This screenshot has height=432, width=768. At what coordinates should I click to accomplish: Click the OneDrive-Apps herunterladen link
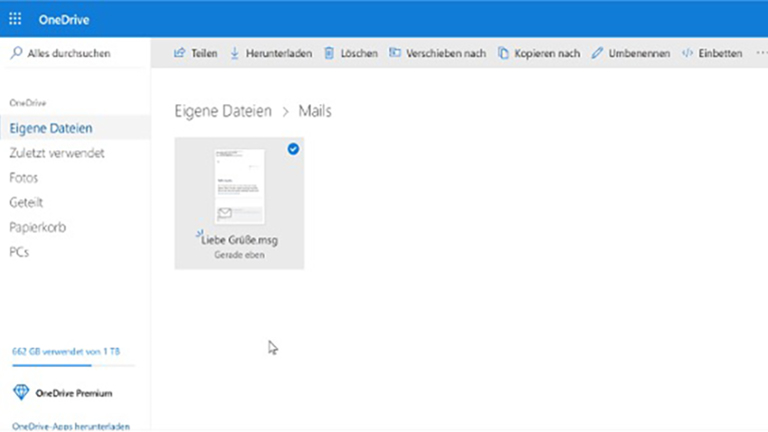70,425
